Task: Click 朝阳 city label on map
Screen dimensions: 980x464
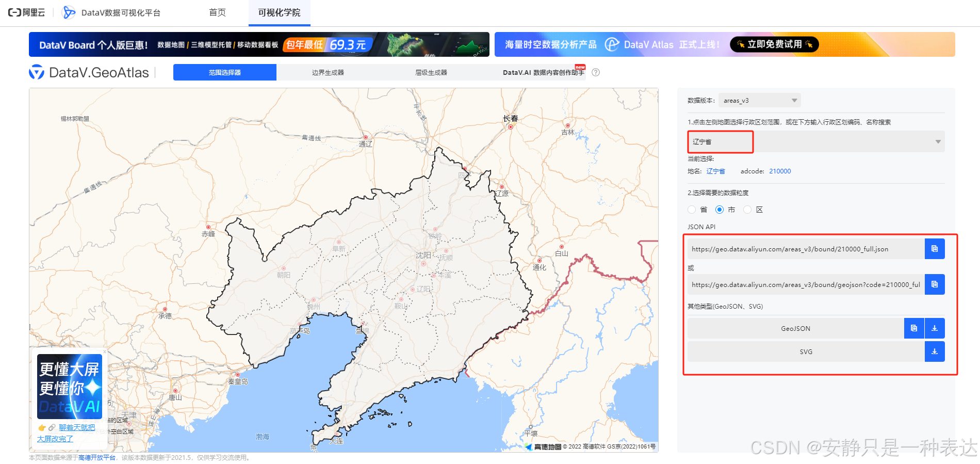Action: pyautogui.click(x=284, y=275)
